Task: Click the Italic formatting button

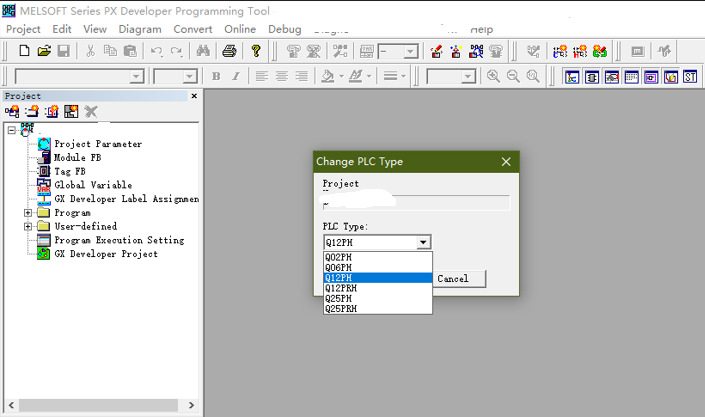Action: 236,76
